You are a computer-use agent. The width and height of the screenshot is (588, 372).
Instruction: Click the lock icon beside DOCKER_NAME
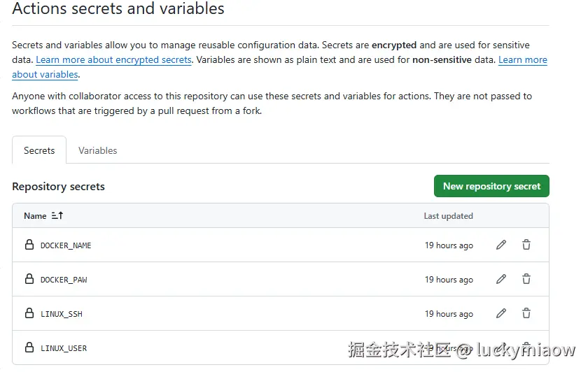(x=29, y=245)
